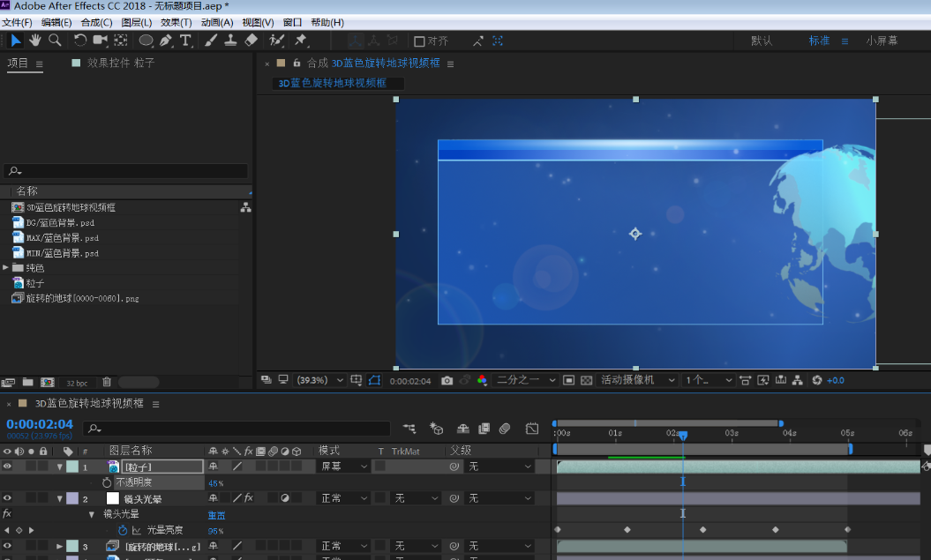
Task: Select the Hand tool
Action: click(35, 41)
